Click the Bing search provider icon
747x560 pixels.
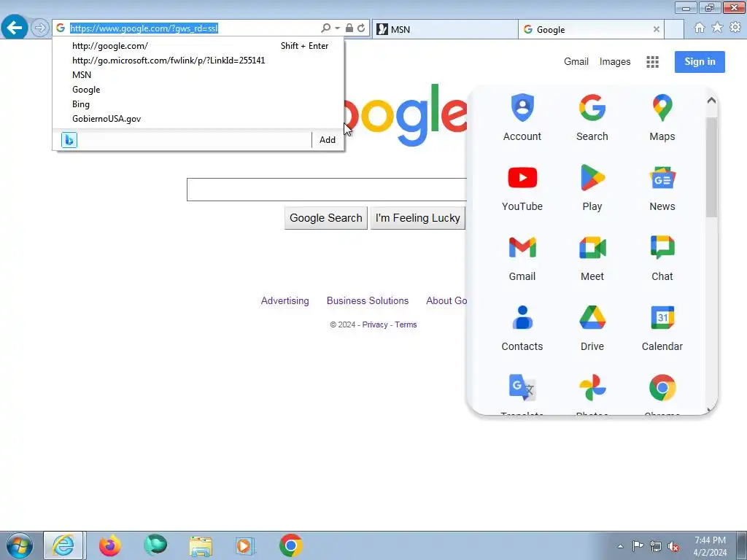[x=69, y=140]
